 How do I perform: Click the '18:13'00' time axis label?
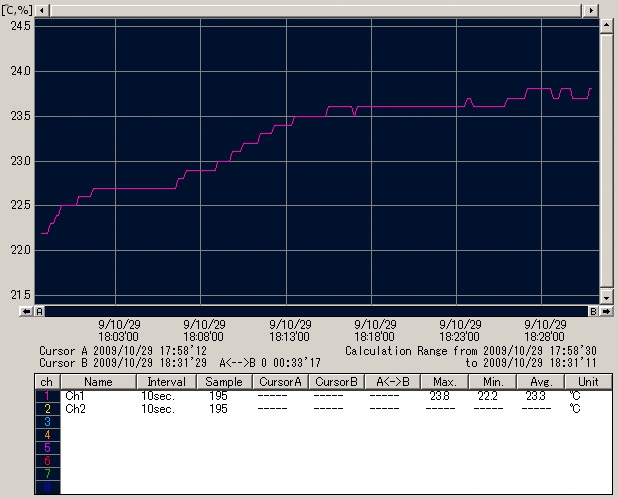[x=289, y=336]
